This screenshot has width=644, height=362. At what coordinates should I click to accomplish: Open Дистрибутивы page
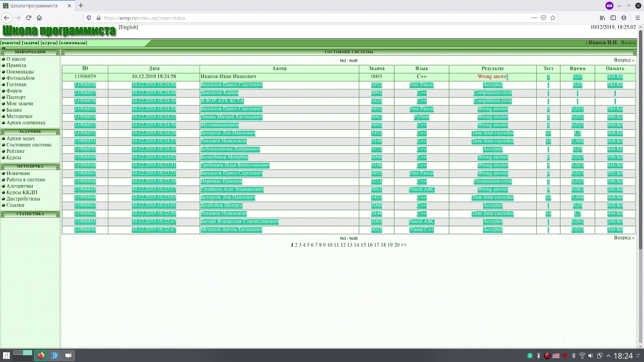23,199
